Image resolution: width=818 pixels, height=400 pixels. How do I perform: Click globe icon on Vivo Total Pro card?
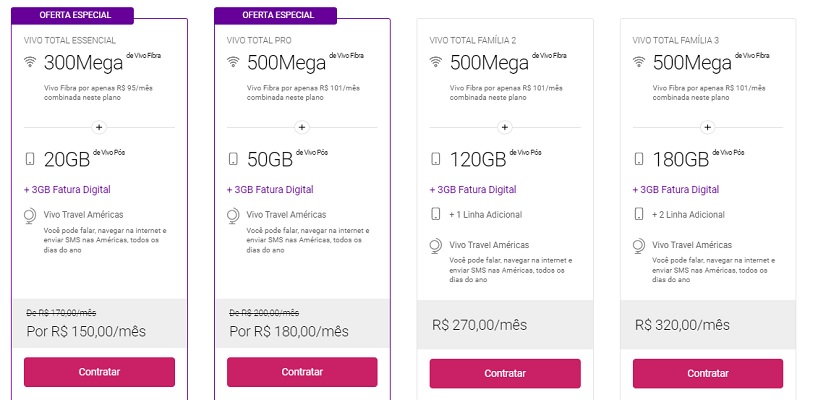coord(234,214)
